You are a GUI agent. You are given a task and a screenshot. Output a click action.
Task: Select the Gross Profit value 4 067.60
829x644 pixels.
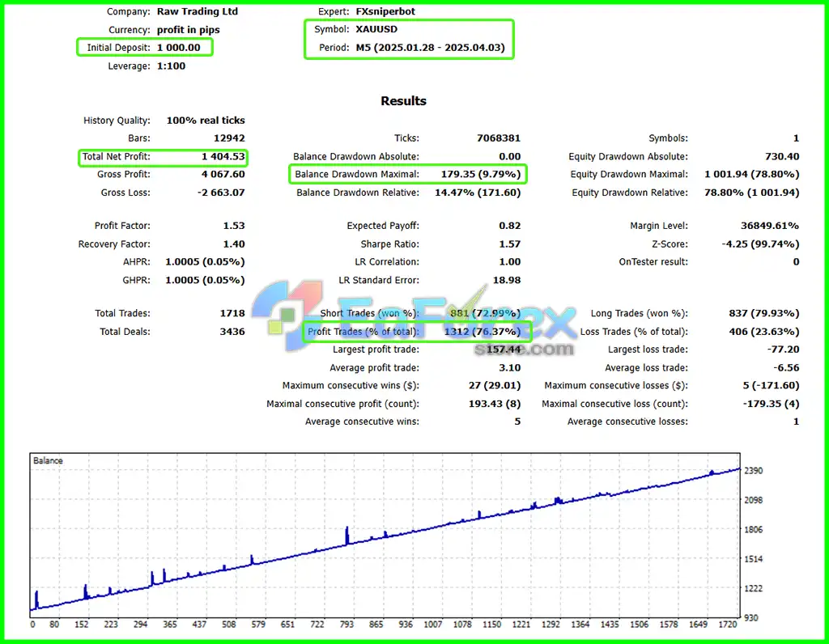click(x=223, y=174)
